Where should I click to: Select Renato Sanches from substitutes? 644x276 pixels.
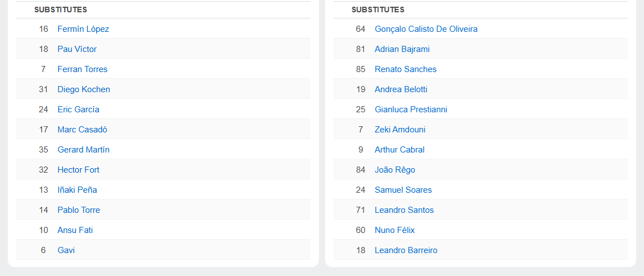[406, 69]
